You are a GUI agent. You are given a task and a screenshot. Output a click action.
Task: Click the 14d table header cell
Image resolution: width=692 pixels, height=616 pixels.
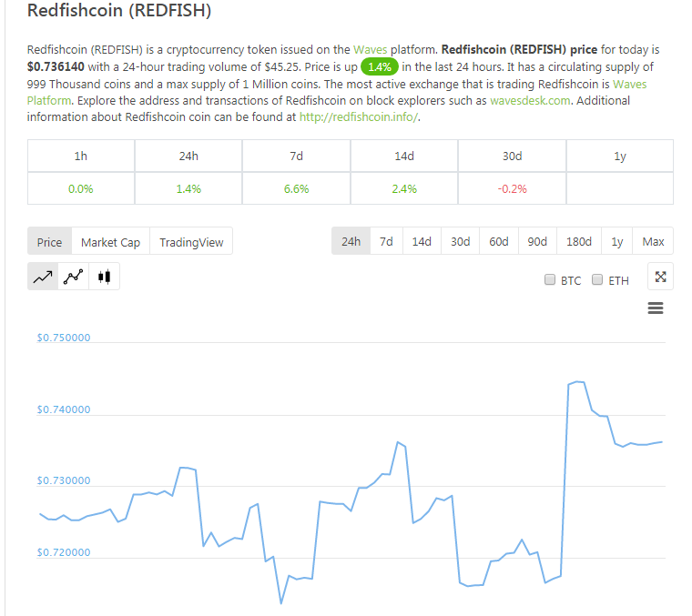(x=404, y=157)
